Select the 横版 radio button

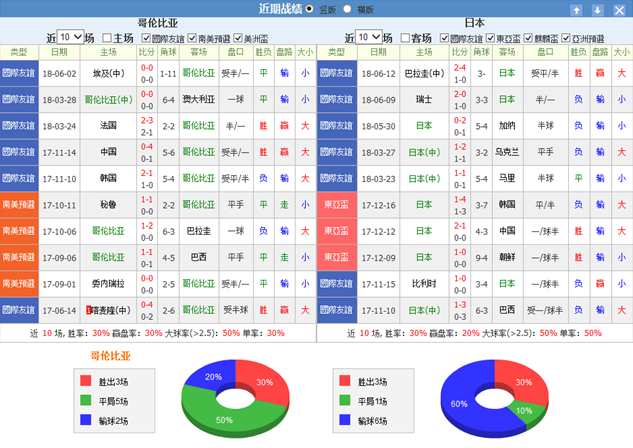[347, 9]
